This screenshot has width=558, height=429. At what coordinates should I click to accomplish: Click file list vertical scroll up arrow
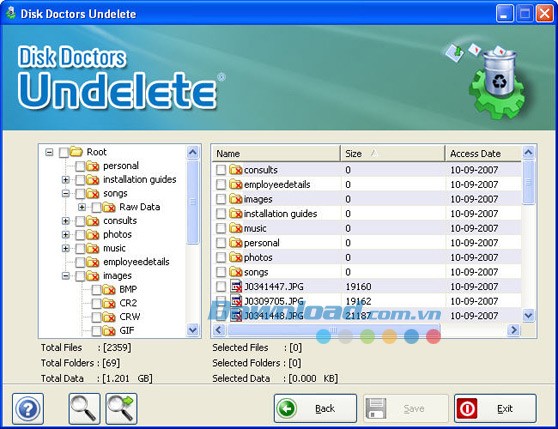point(528,152)
